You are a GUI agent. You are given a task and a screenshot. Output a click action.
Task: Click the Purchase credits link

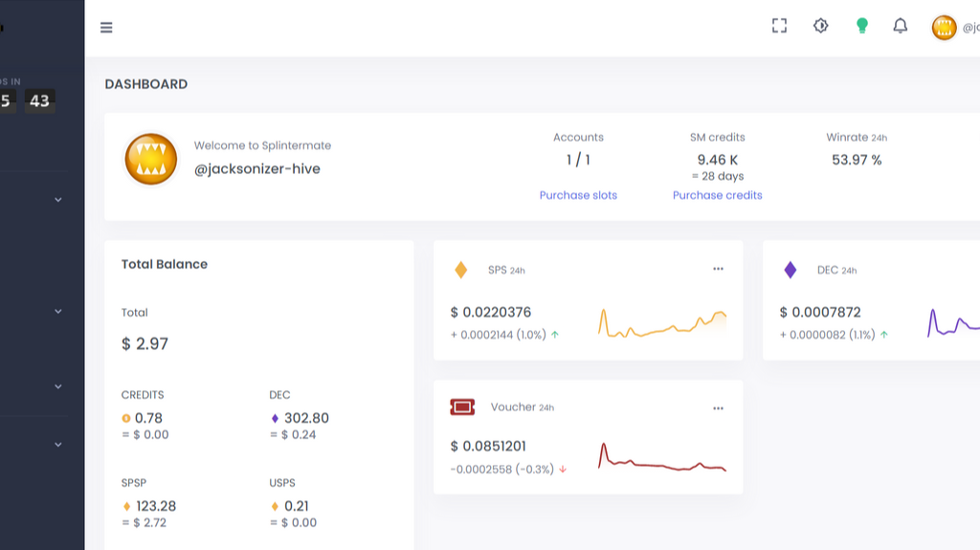tap(717, 195)
